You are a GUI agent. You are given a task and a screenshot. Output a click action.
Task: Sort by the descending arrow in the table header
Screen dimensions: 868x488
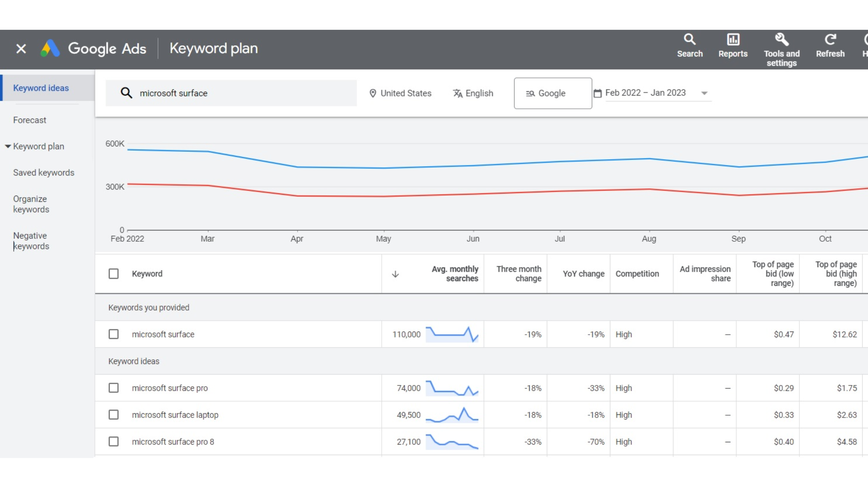click(395, 274)
